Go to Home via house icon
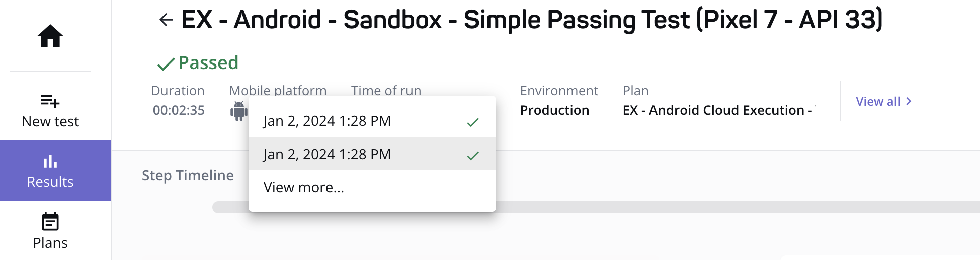This screenshot has width=980, height=260. 50,36
